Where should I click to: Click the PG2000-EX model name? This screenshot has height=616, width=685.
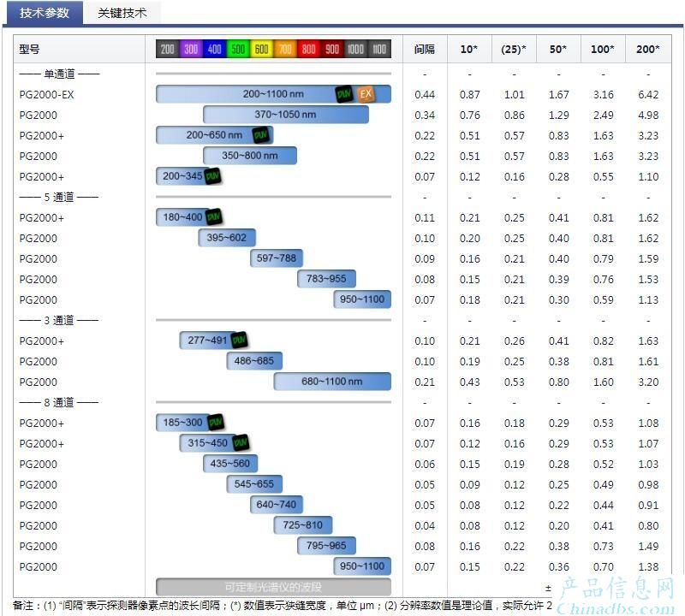[x=47, y=94]
